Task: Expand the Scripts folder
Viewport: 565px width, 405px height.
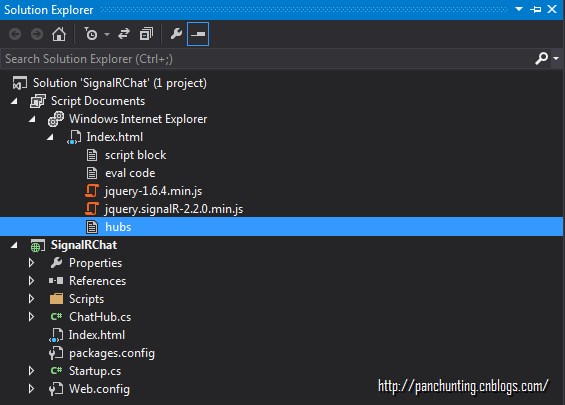Action: (31, 299)
